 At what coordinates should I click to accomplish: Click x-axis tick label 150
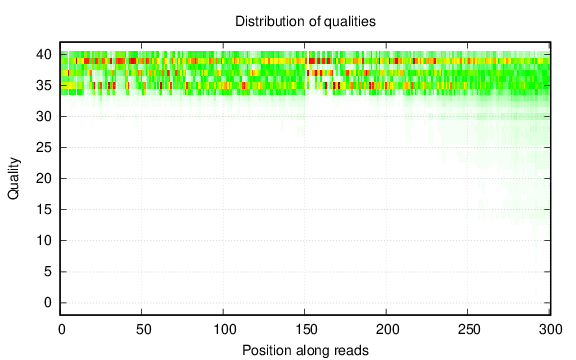tap(306, 330)
